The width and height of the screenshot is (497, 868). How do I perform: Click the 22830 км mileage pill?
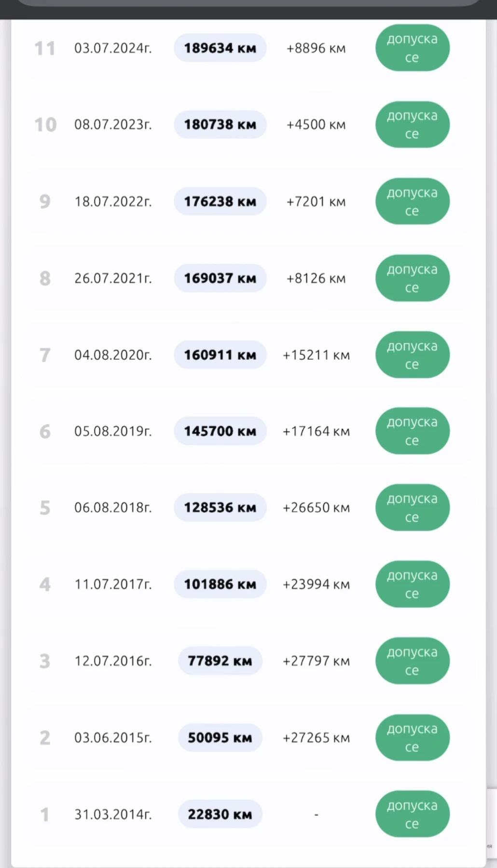coord(220,814)
